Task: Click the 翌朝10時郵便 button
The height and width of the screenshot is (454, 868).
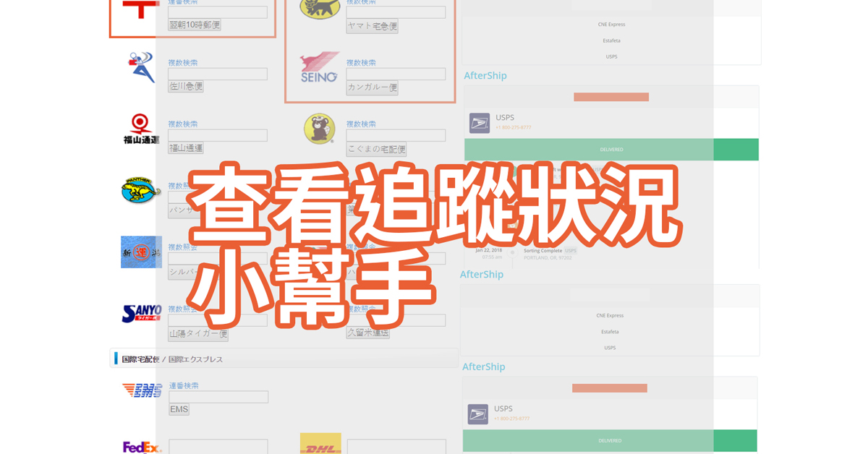Action: [195, 25]
